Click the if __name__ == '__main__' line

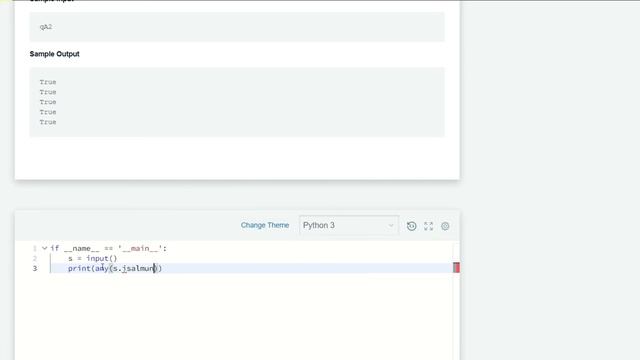(x=109, y=248)
